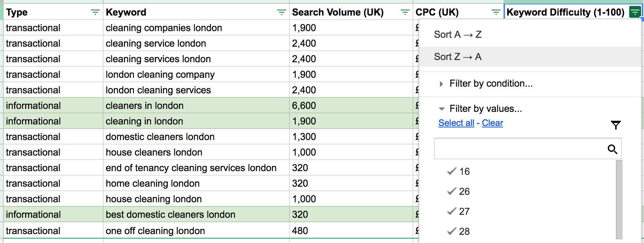Screen dimensions: 644x243
Task: Uncheck value 27 in filter list
Action: tap(452, 212)
